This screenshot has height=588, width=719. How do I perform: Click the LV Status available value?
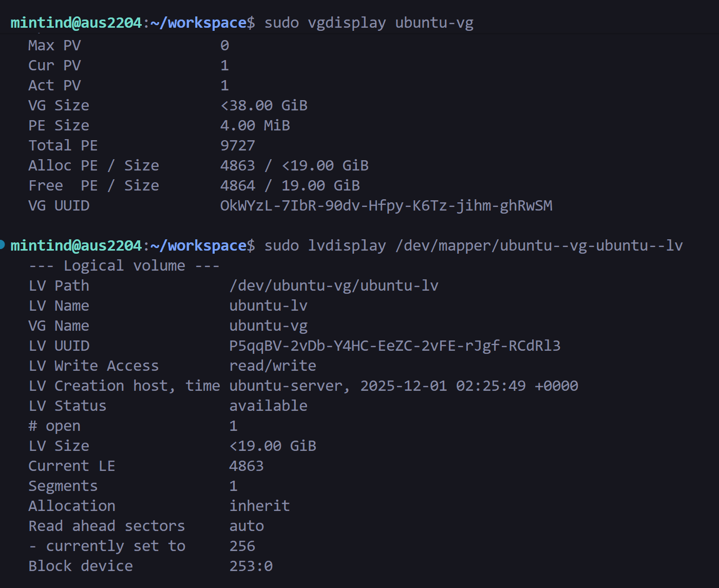pyautogui.click(x=268, y=406)
